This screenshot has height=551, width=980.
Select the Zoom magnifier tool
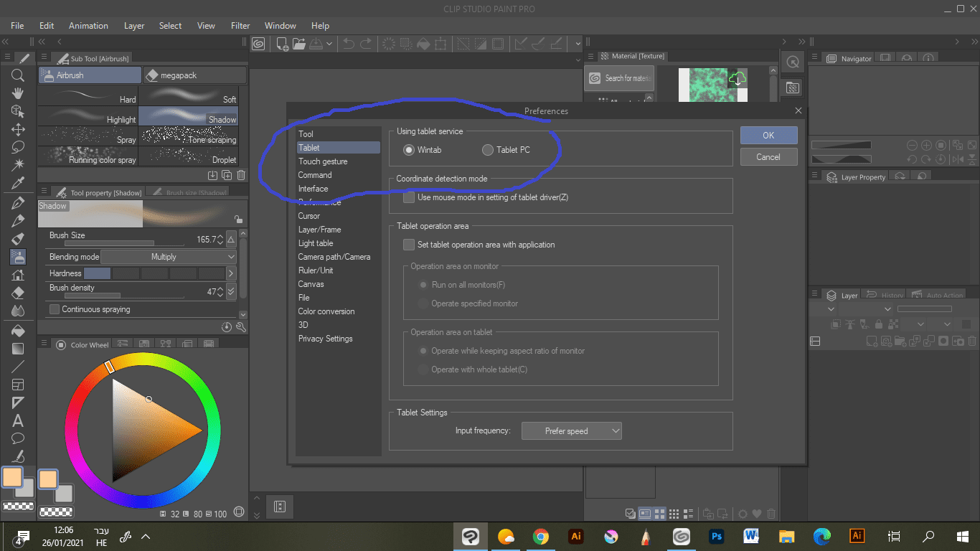click(18, 75)
